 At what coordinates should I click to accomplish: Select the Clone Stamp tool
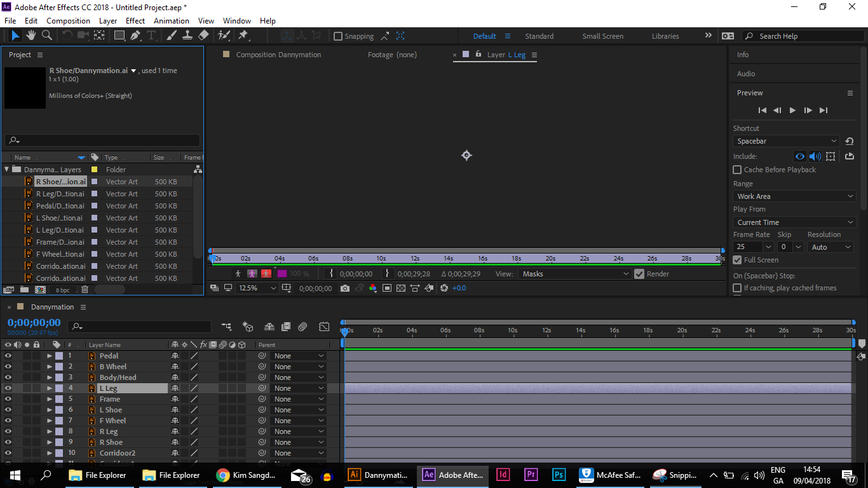187,36
